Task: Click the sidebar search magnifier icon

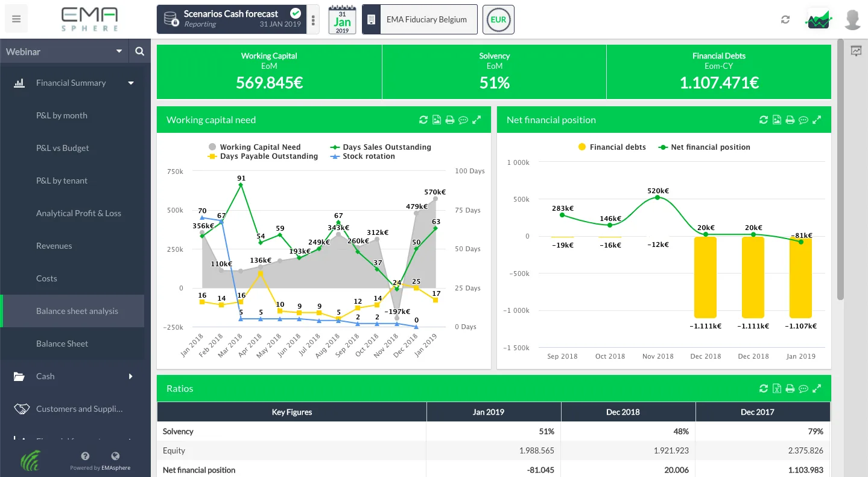Action: click(140, 52)
